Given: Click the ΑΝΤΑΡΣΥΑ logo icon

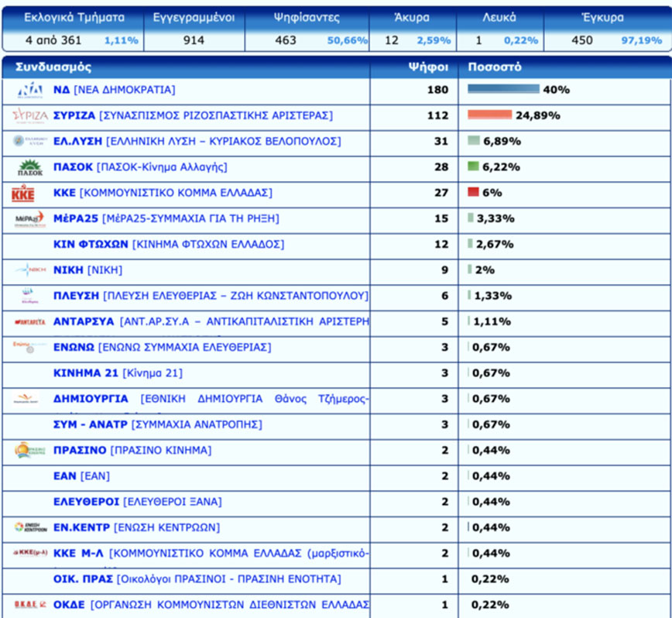Looking at the screenshot, I should click(30, 321).
